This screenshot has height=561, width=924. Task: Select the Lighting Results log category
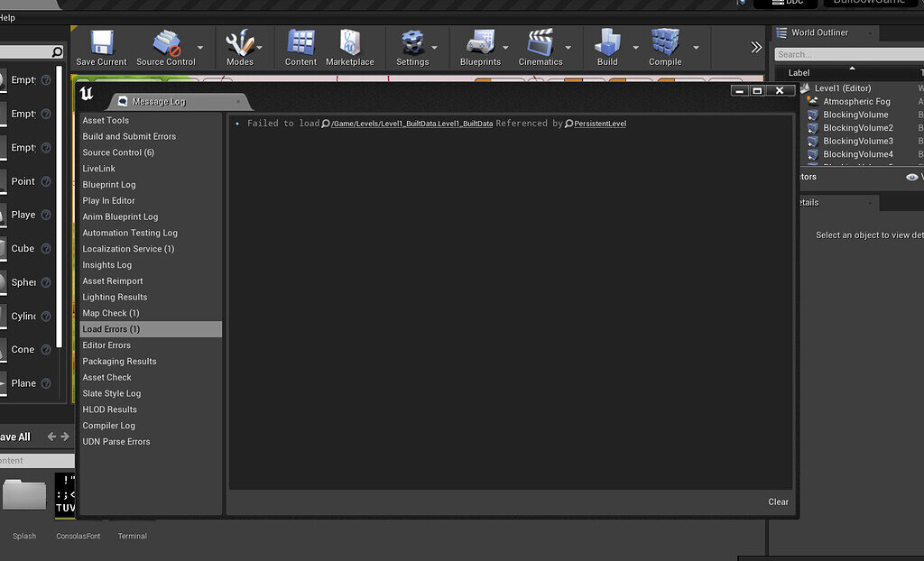(x=115, y=297)
